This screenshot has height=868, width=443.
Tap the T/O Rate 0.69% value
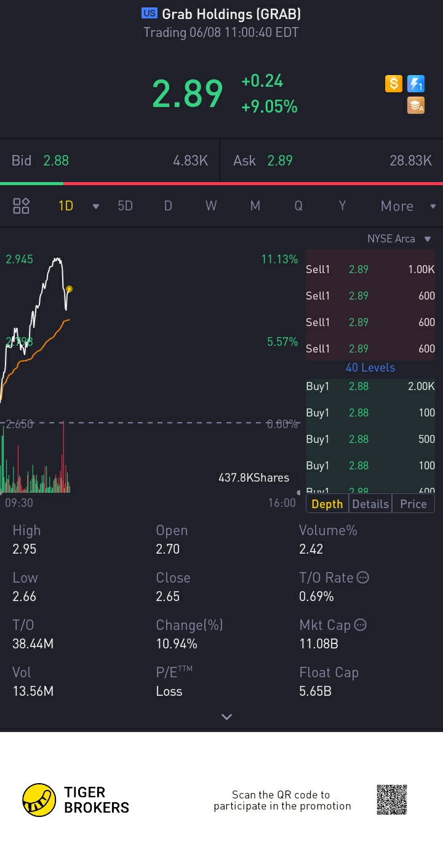coord(316,596)
